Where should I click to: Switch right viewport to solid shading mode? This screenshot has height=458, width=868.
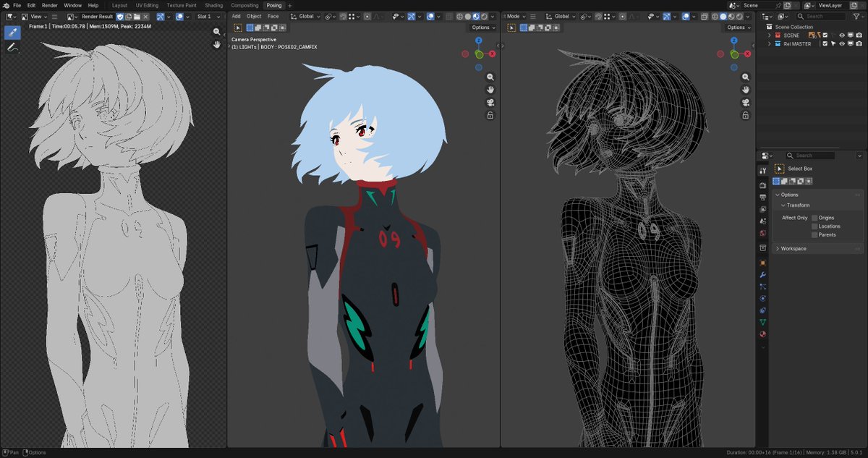tap(723, 16)
